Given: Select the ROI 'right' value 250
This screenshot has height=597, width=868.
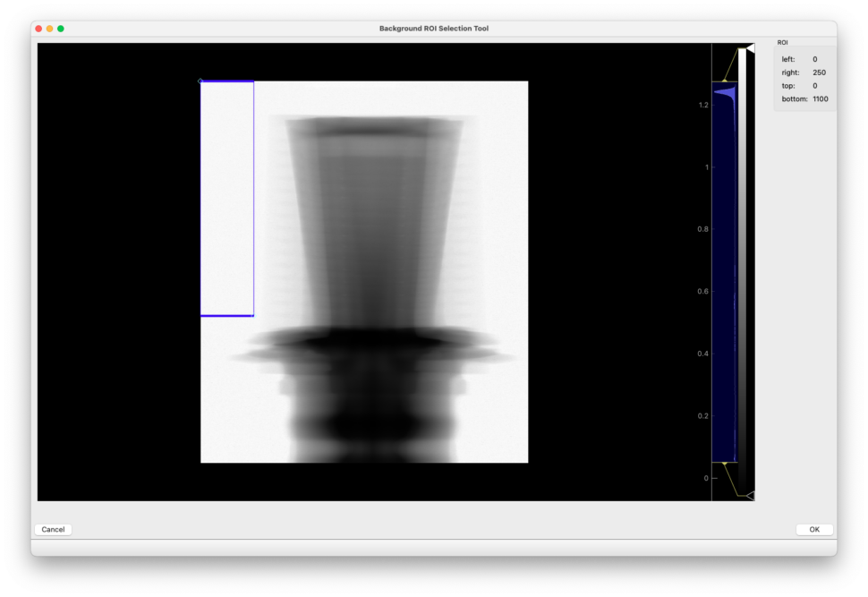Looking at the screenshot, I should 819,72.
